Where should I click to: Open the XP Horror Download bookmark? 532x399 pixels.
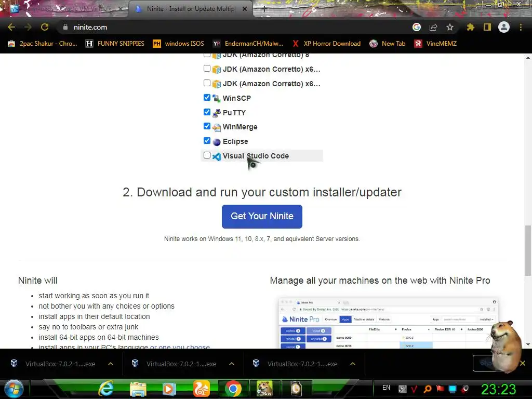point(326,44)
